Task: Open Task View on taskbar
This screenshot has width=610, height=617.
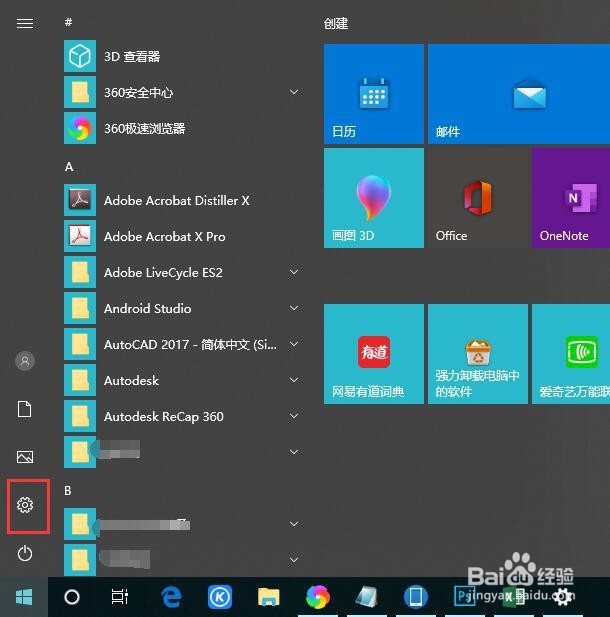Action: pos(120,597)
